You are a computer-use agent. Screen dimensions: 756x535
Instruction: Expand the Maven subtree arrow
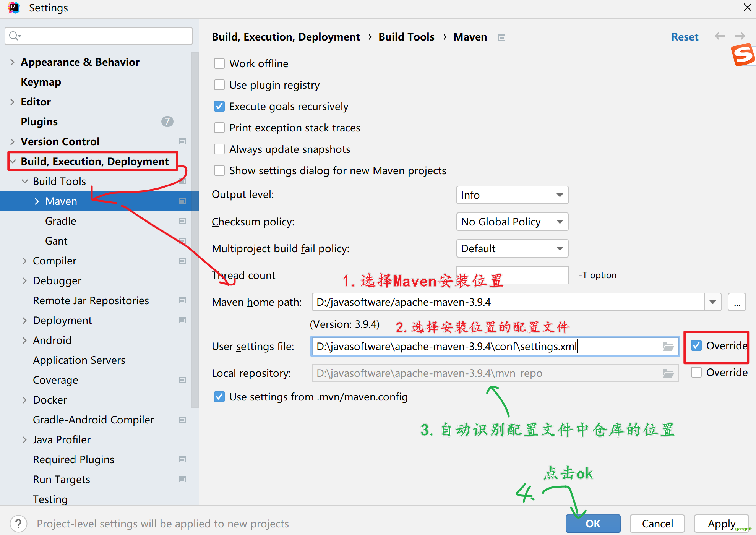point(37,201)
